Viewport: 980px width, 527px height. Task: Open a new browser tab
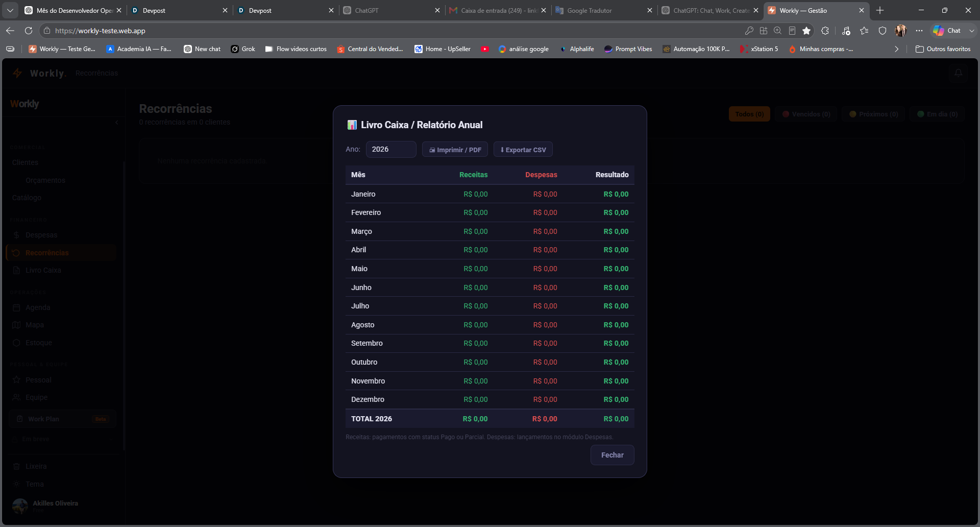pyautogui.click(x=880, y=10)
